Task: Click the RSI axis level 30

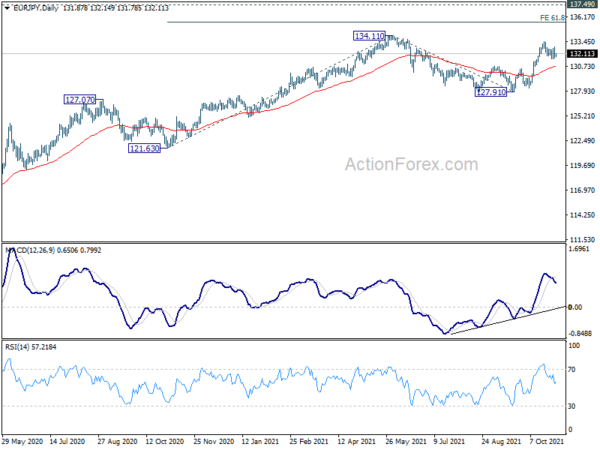Action: (x=572, y=406)
